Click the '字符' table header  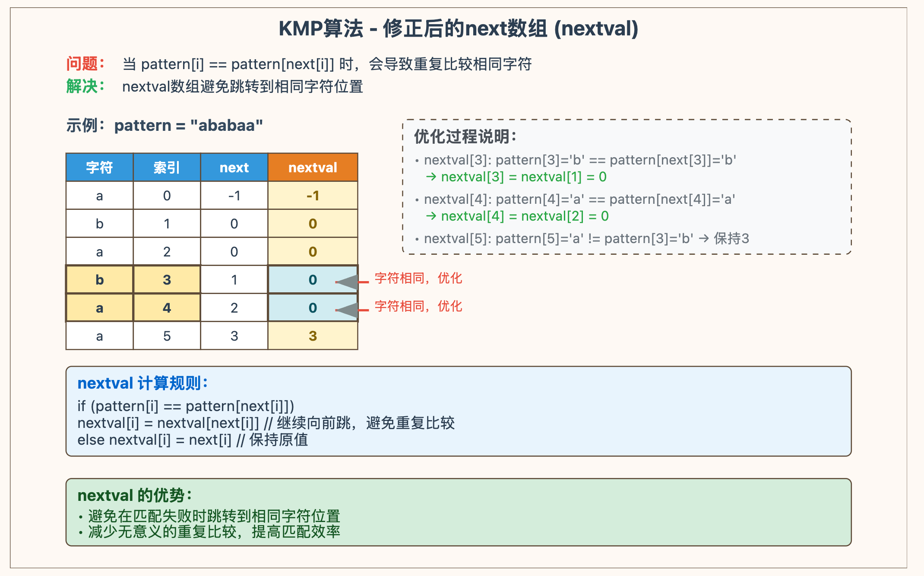click(x=99, y=167)
